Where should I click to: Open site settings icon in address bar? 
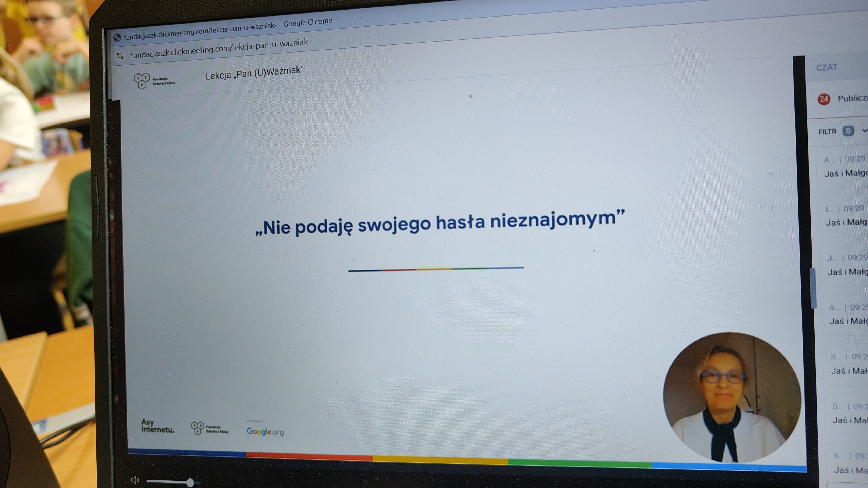(120, 56)
